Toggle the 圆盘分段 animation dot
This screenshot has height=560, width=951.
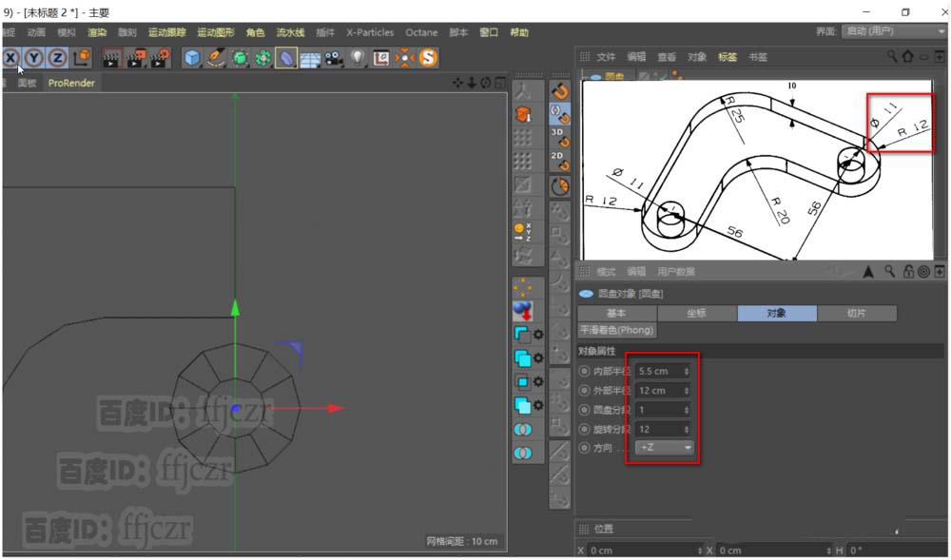[x=585, y=410]
